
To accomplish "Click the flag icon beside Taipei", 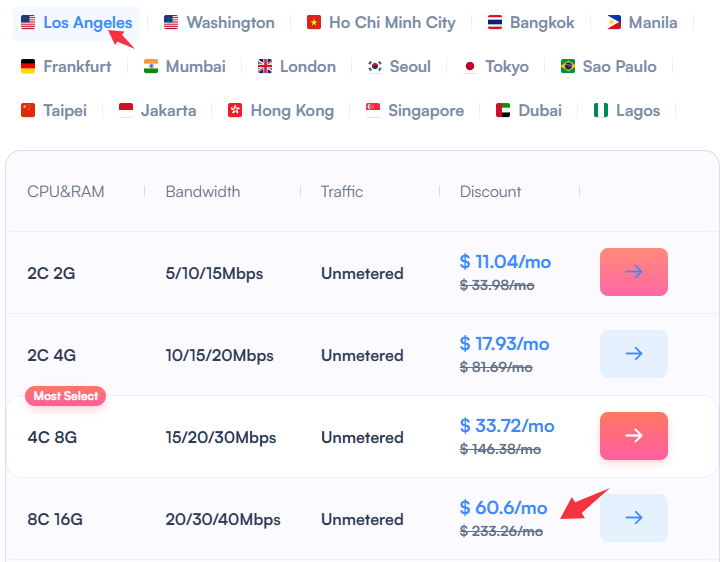I will 28,110.
